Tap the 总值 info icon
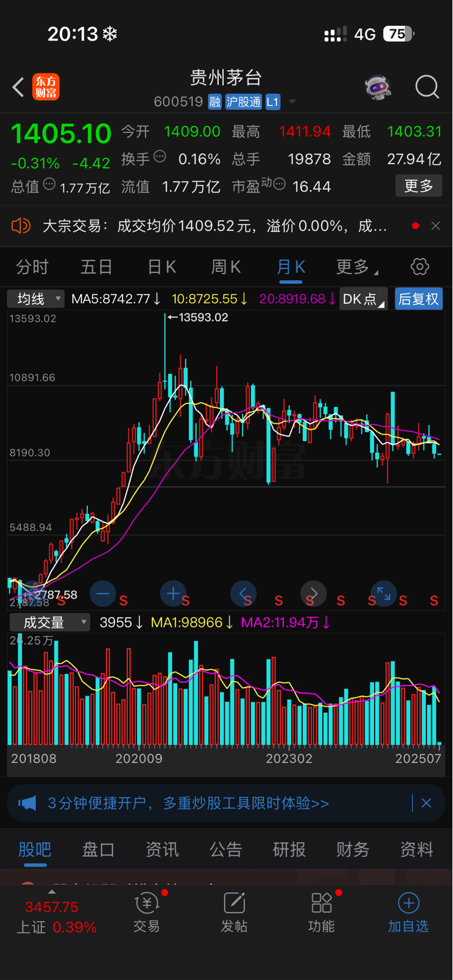453x980 pixels. pos(49,184)
